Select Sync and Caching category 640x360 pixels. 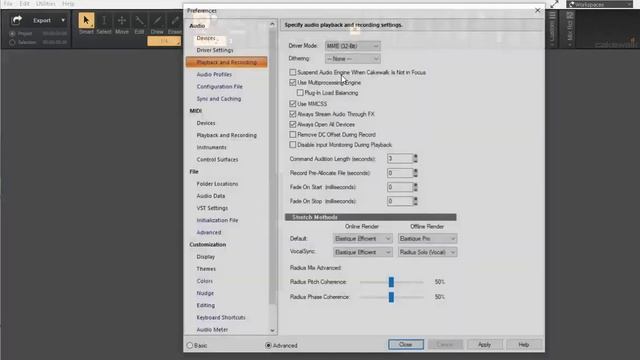pyautogui.click(x=219, y=99)
